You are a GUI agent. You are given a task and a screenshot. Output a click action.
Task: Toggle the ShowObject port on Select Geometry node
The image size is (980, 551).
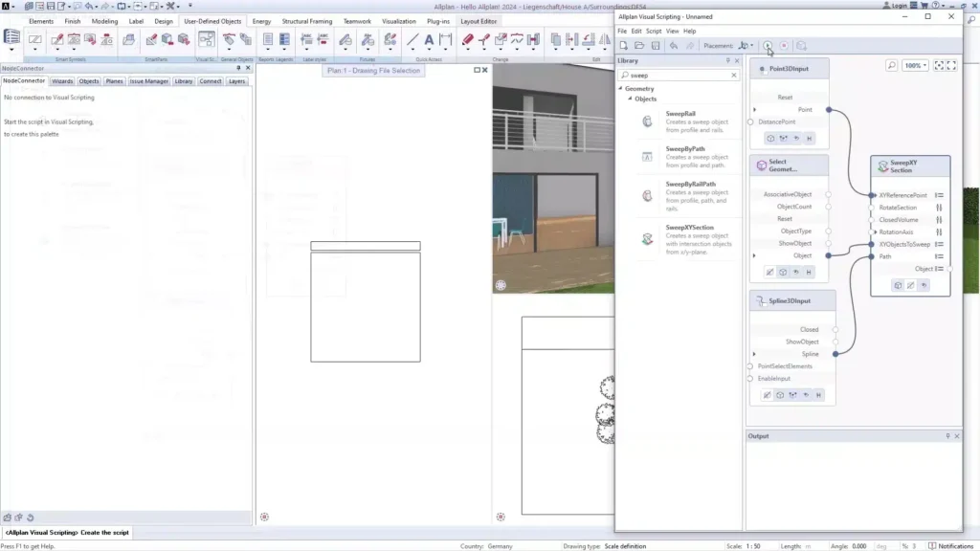click(828, 243)
